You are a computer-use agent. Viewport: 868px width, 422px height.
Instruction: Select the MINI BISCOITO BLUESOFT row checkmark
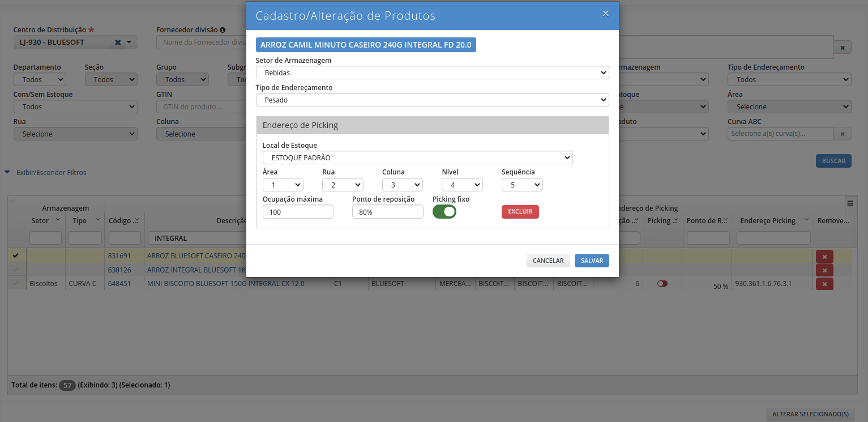(16, 283)
